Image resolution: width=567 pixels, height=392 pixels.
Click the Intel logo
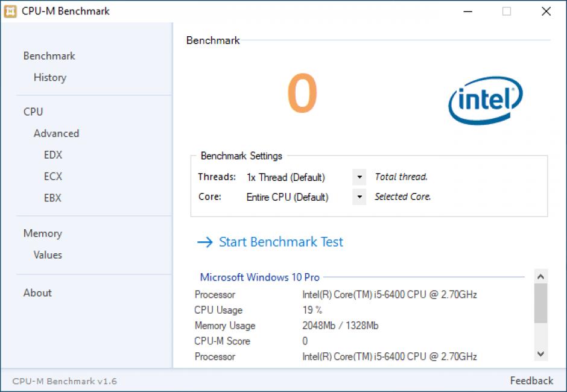[x=486, y=100]
